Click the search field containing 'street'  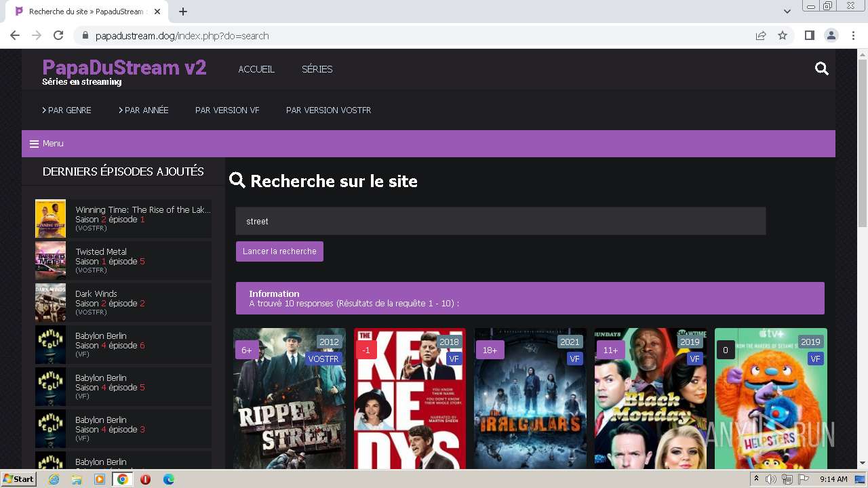500,221
